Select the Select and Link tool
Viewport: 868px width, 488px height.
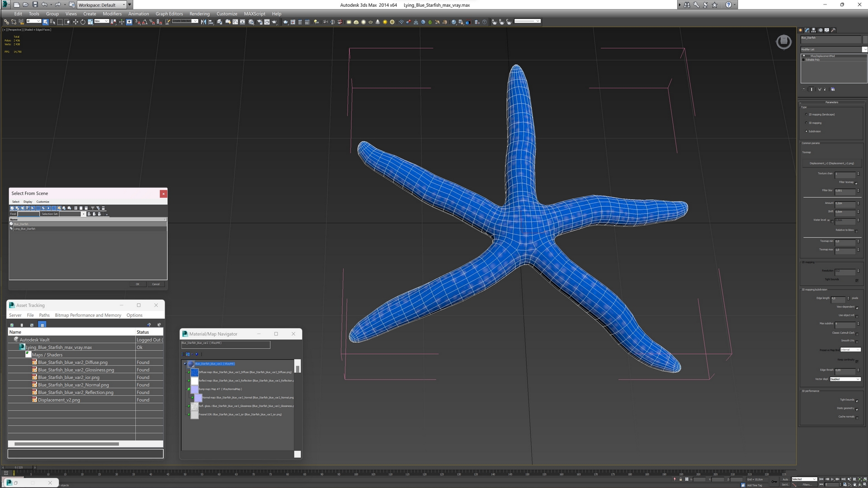[6, 22]
